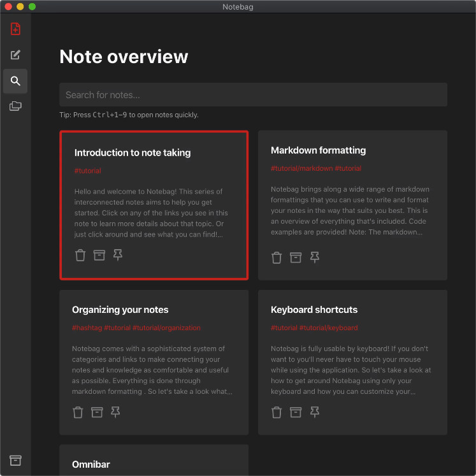Open the overlapping folders icon in the sidebar

(x=15, y=106)
